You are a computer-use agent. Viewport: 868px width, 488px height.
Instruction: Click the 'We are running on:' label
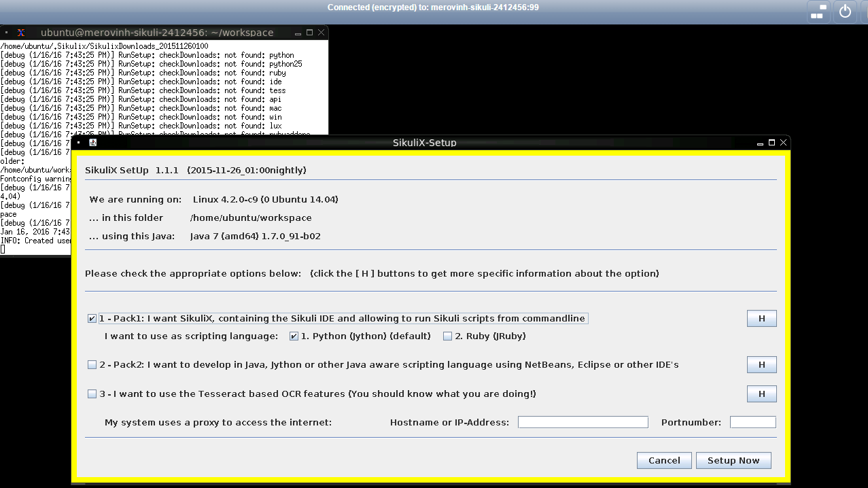(135, 199)
